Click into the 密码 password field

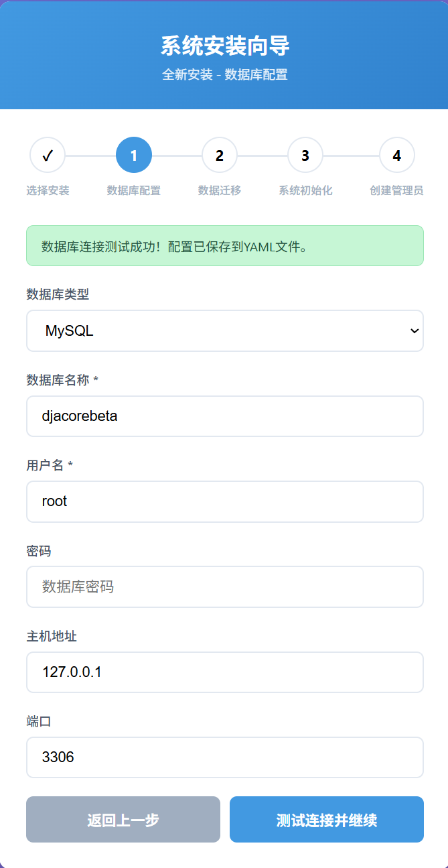(x=225, y=587)
